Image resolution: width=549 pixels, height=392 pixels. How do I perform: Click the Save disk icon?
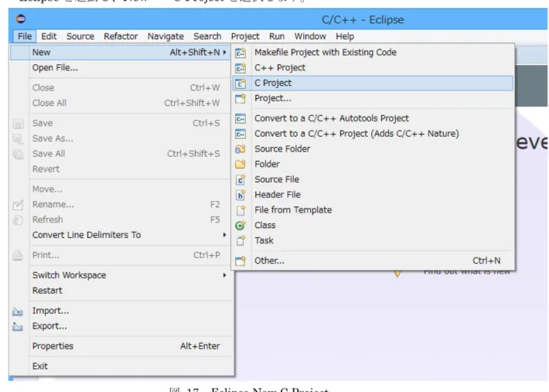(18, 124)
